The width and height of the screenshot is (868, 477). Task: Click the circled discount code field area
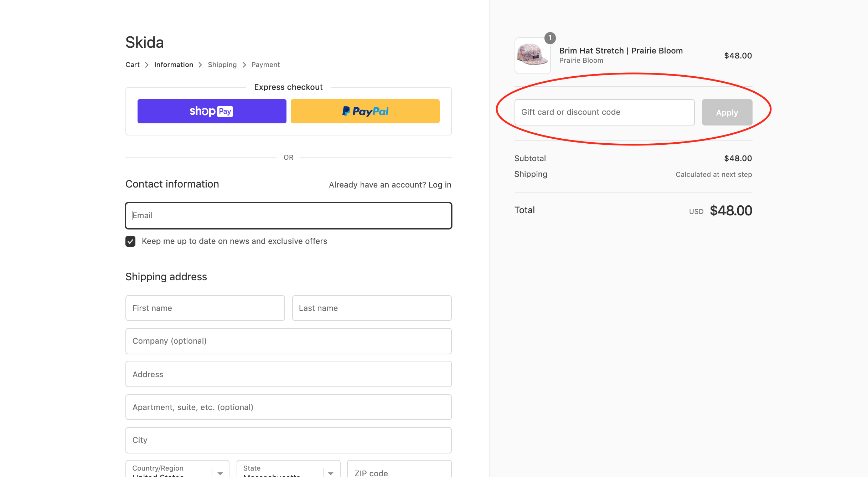coord(604,112)
